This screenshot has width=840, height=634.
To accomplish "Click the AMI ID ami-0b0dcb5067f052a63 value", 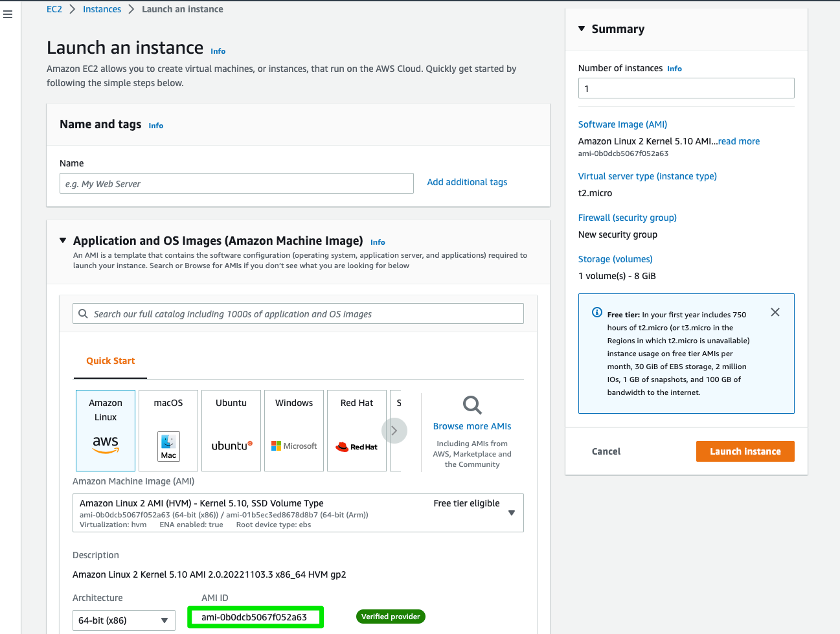I will (254, 617).
